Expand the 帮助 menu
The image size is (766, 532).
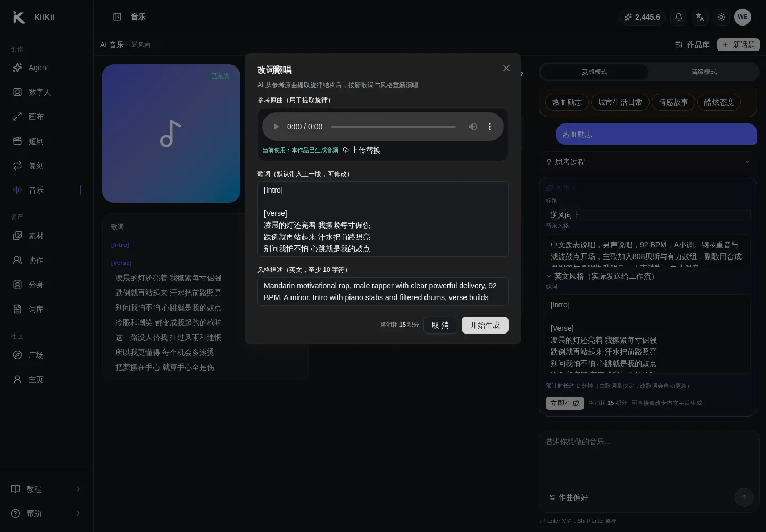[46, 513]
